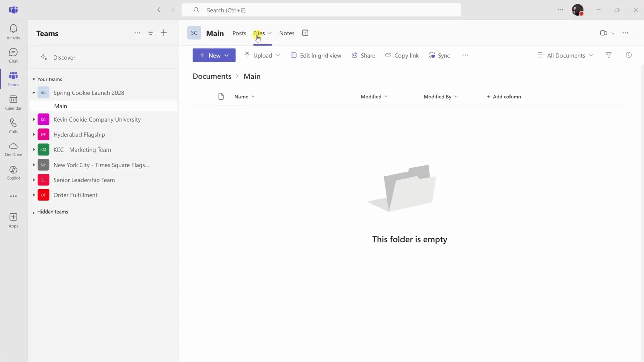Open the Calls section
Screen dimensions: 644x362
pyautogui.click(x=13, y=126)
